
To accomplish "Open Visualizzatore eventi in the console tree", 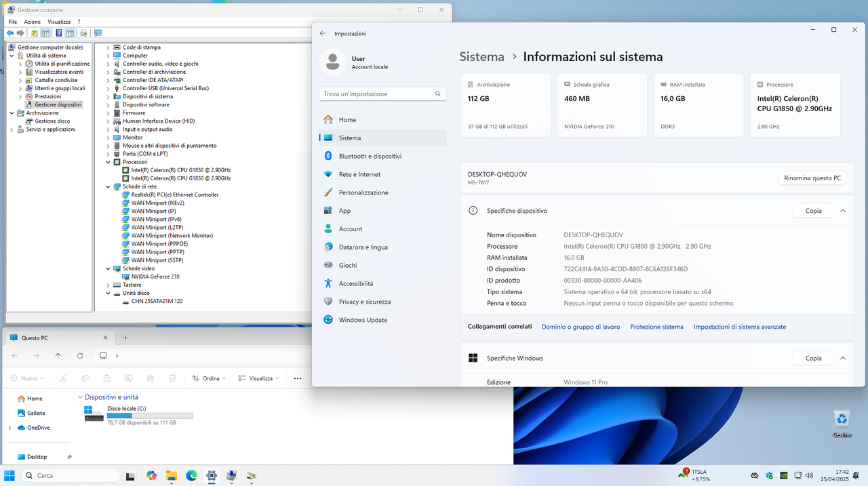I will coord(59,72).
